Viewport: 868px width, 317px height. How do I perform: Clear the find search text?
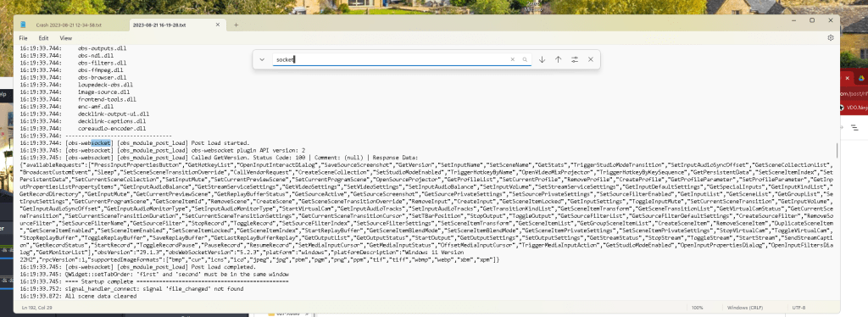tap(513, 59)
